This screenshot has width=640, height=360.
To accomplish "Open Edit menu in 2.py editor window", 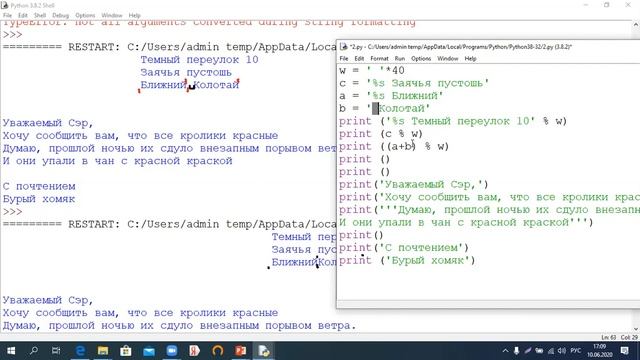I will coord(359,59).
